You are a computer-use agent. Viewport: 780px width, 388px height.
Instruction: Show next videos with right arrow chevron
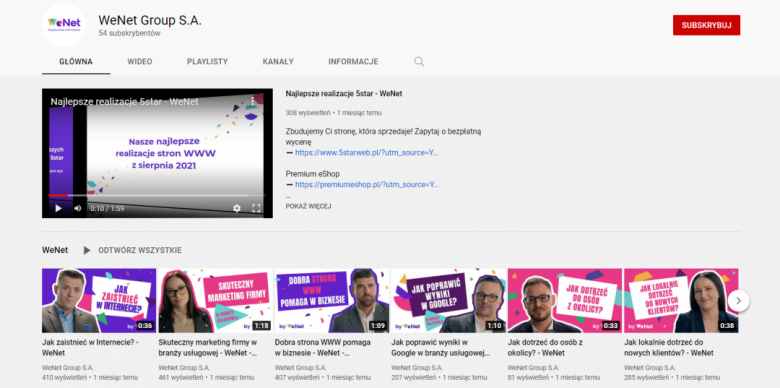(739, 300)
